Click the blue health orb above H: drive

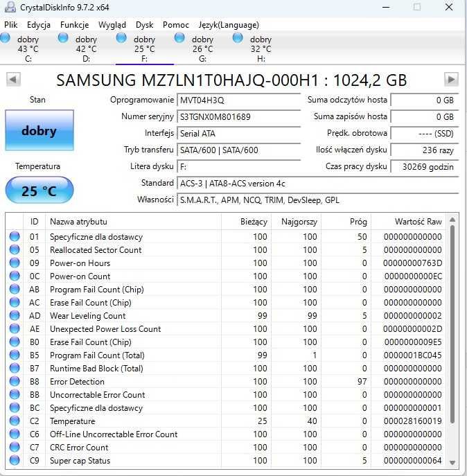point(238,38)
